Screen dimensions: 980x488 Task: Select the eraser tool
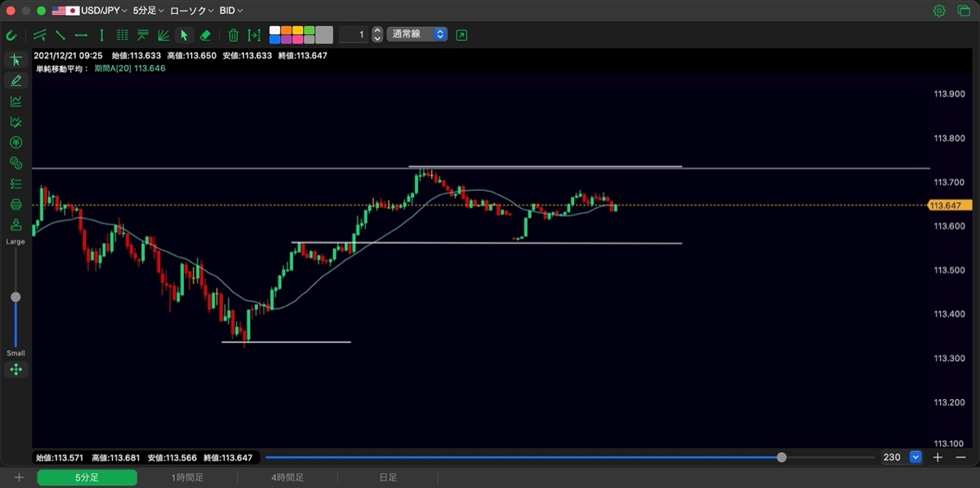point(205,35)
